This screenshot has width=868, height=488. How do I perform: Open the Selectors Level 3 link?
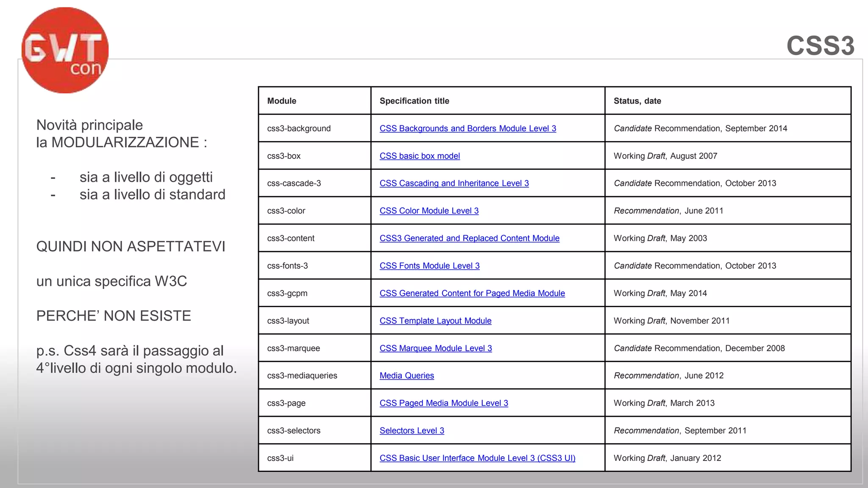pos(412,431)
